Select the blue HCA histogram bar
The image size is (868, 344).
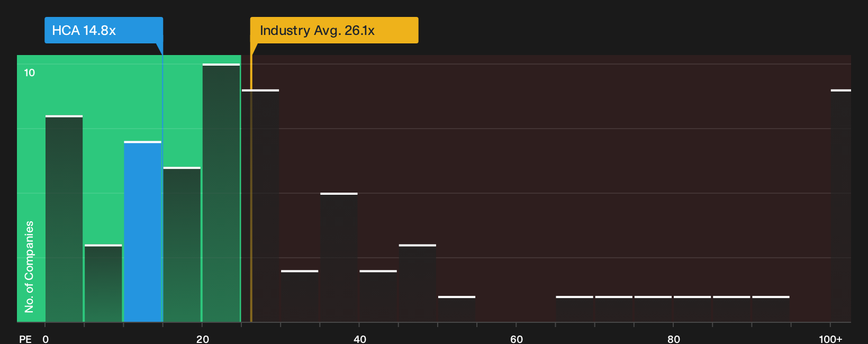point(143,231)
